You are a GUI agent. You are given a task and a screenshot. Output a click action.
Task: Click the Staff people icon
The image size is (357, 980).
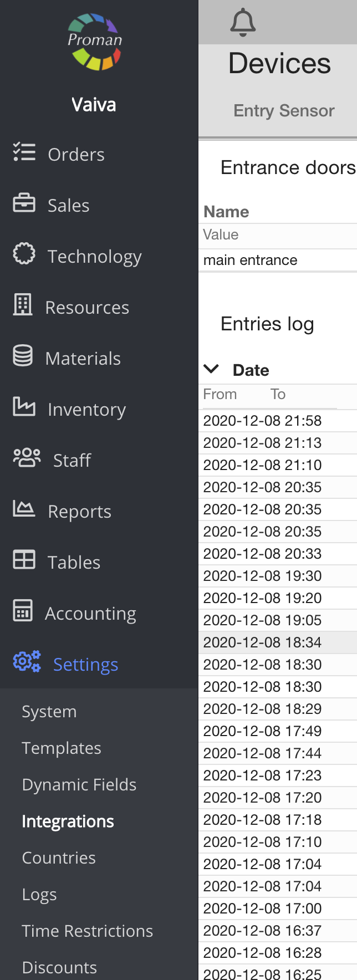[27, 458]
